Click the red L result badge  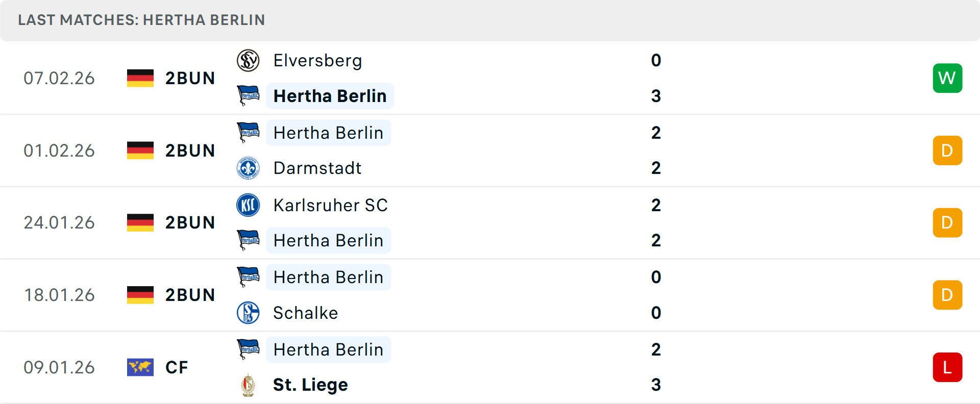947,367
